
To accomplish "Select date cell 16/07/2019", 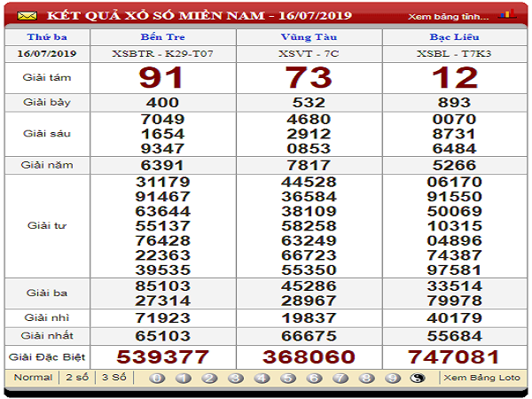I will pyautogui.click(x=47, y=53).
